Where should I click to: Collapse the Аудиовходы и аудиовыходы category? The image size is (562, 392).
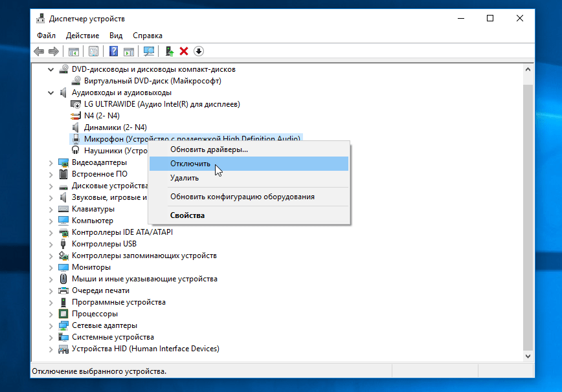[x=51, y=93]
